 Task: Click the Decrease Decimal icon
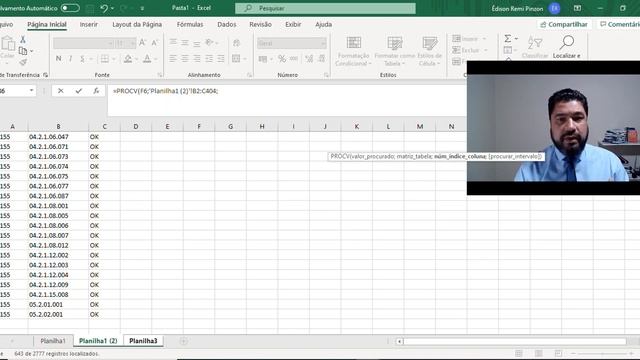pyautogui.click(x=321, y=59)
